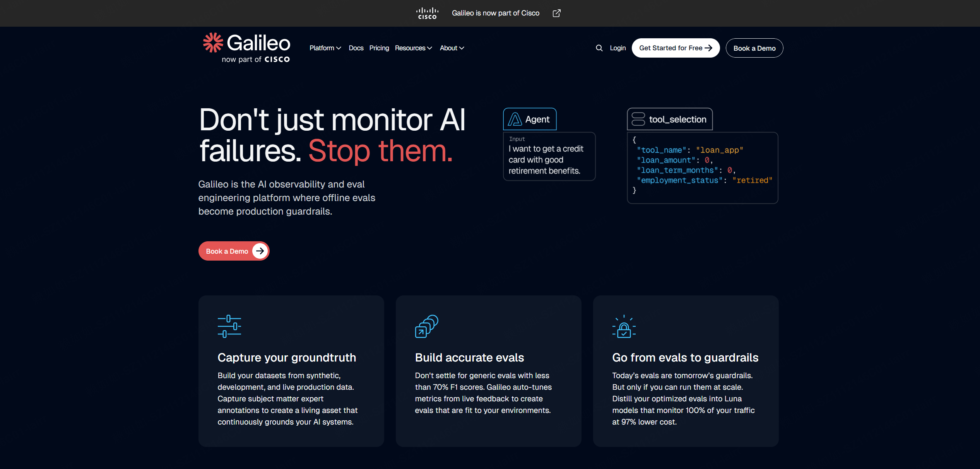The width and height of the screenshot is (980, 469).
Task: Click the Go from evals to guardrails heading
Action: (685, 357)
